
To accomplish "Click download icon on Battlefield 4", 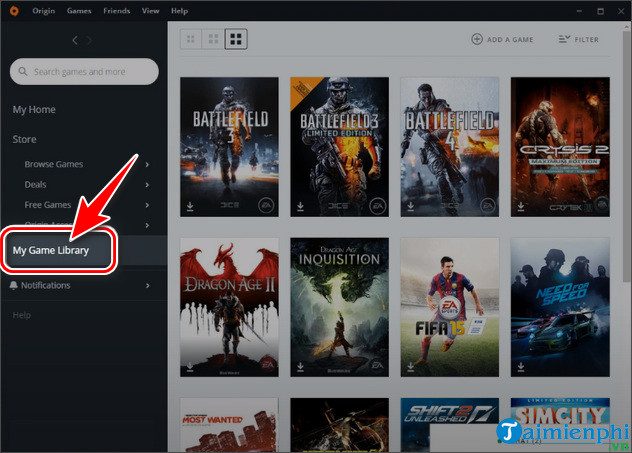I will pyautogui.click(x=410, y=206).
